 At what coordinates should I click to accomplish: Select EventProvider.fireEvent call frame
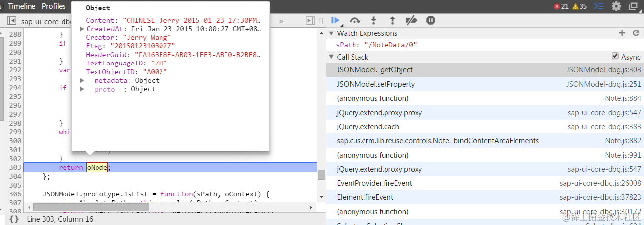pos(485,183)
